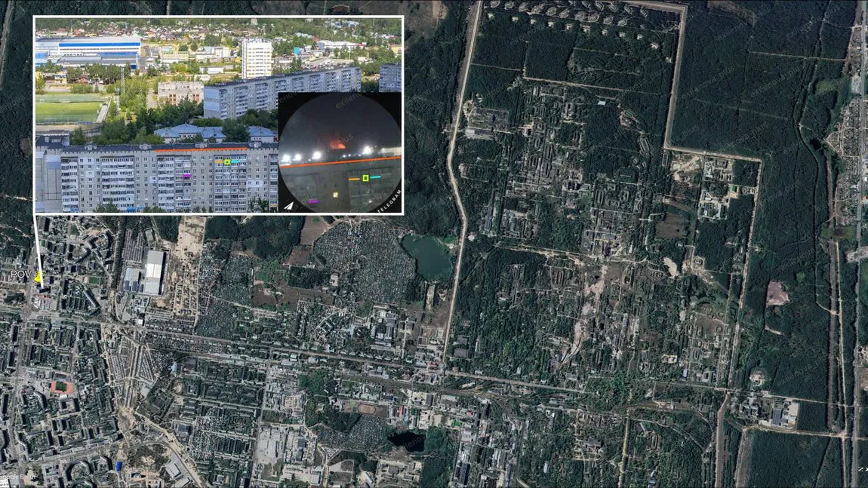Click the Google Earth watermark
This screenshot has width=868, height=488.
17,477
